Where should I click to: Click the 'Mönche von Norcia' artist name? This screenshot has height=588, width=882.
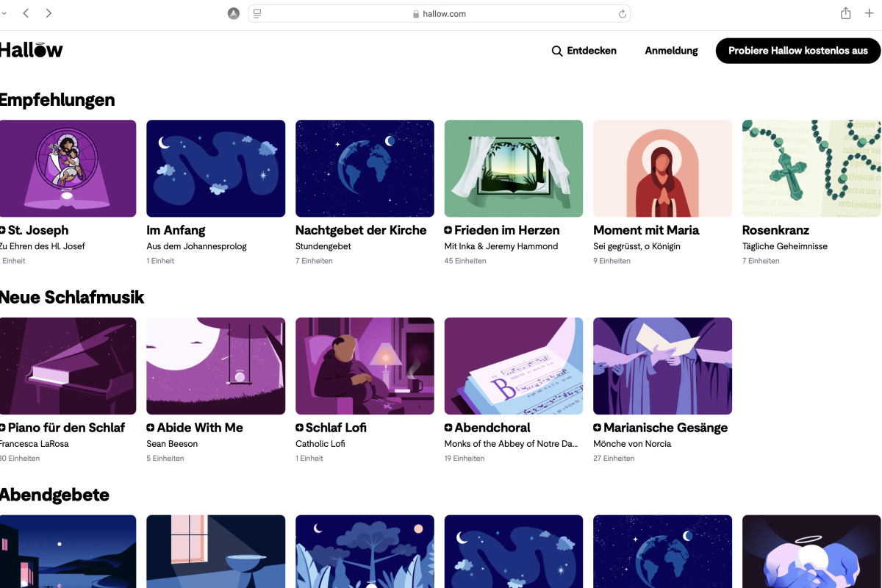click(x=632, y=444)
